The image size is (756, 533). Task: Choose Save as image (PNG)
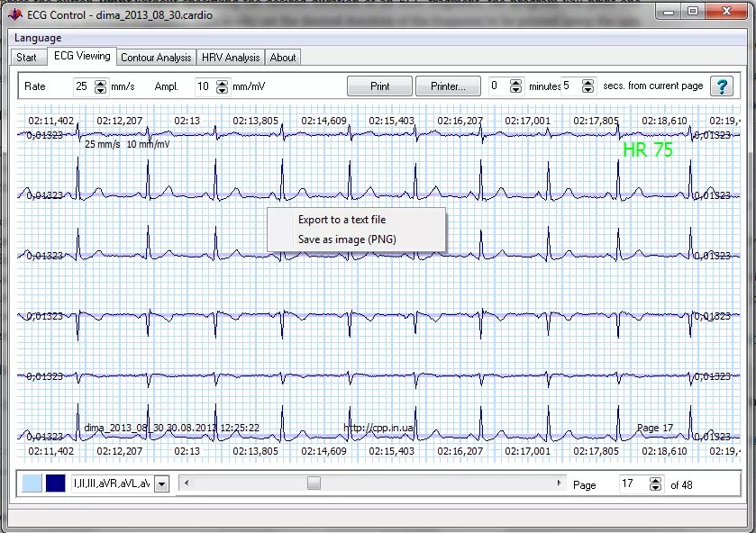point(342,239)
